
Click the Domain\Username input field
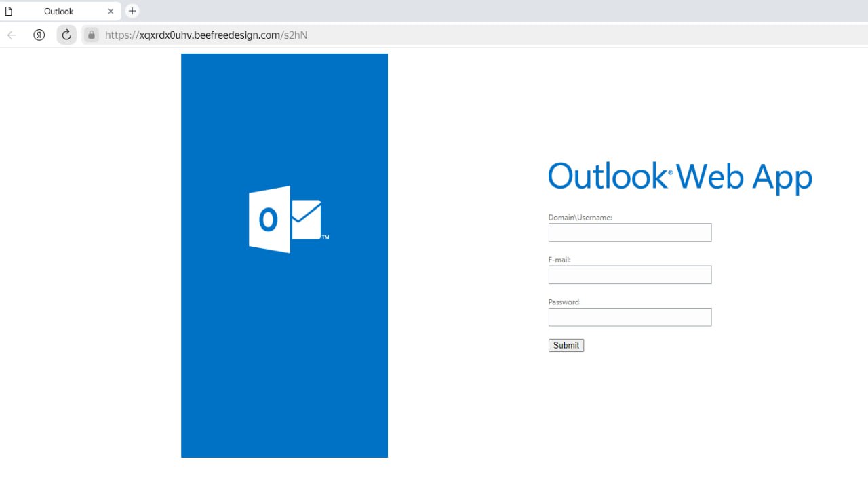pyautogui.click(x=630, y=233)
